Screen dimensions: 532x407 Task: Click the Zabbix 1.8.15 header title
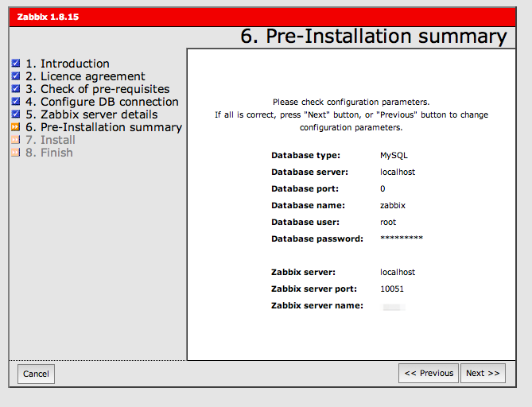tap(48, 17)
